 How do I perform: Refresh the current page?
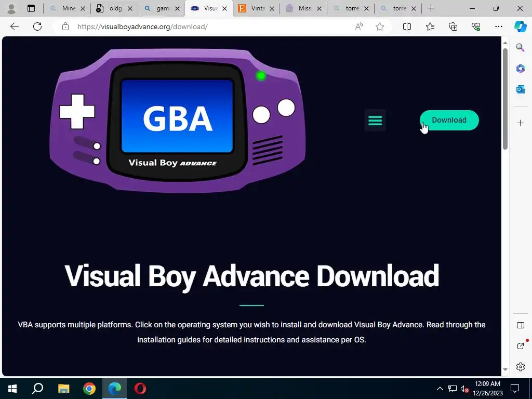coord(37,26)
